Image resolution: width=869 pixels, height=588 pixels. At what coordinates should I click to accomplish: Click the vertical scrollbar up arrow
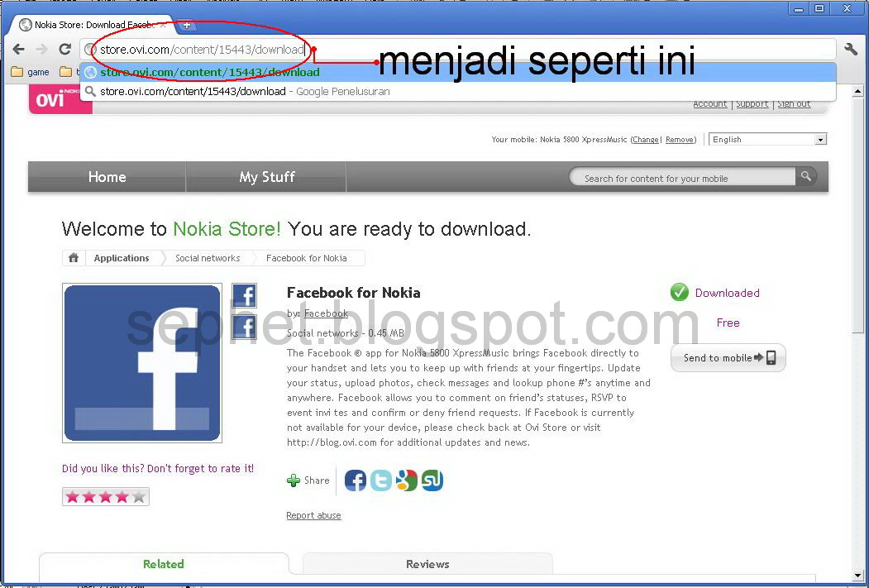pos(858,91)
